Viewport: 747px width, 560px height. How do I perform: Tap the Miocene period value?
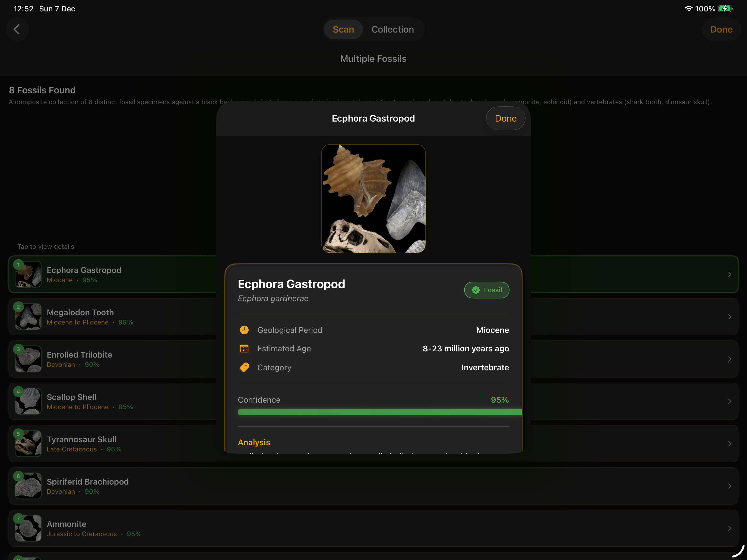[492, 330]
